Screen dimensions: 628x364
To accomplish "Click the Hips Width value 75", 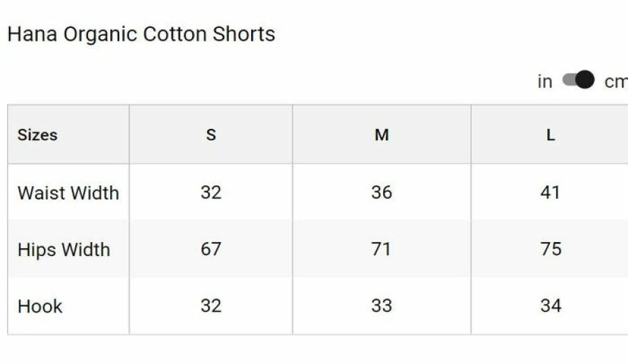I will (551, 249).
